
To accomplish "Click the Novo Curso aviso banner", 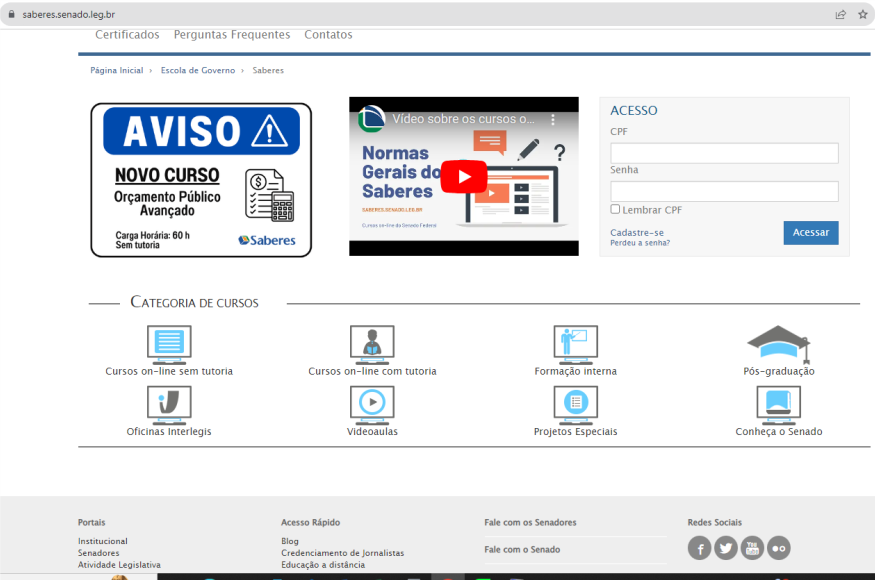I will click(201, 180).
